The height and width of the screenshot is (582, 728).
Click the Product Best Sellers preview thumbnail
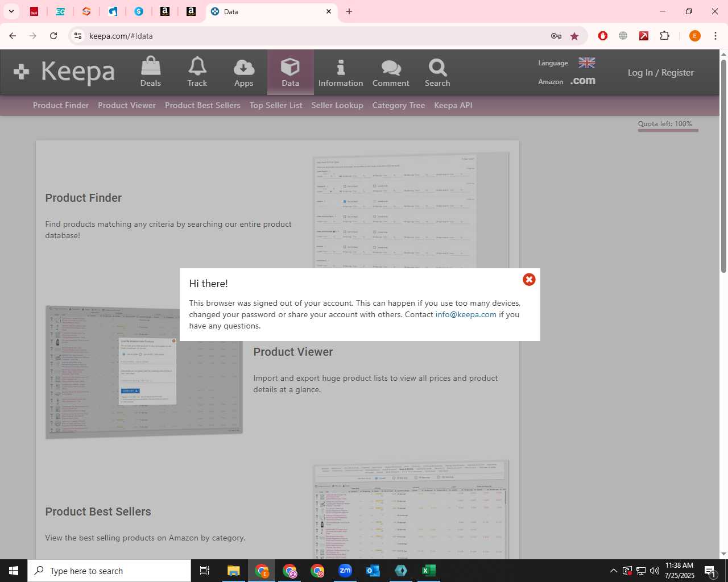click(x=411, y=510)
